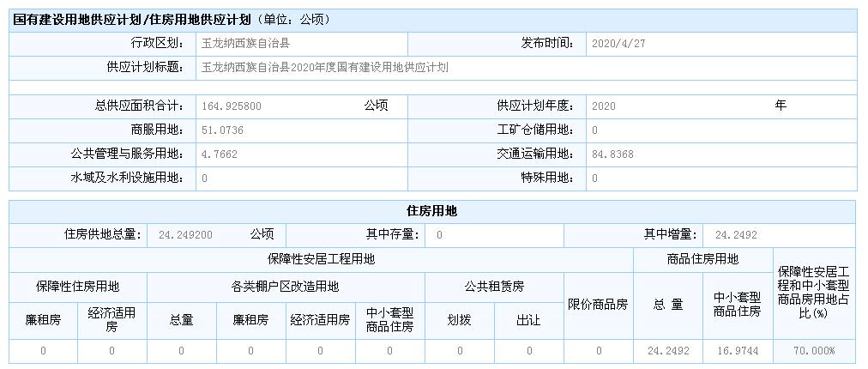The image size is (868, 369).
Task: Click the 公共租赁房 subheader
Action: click(x=494, y=287)
